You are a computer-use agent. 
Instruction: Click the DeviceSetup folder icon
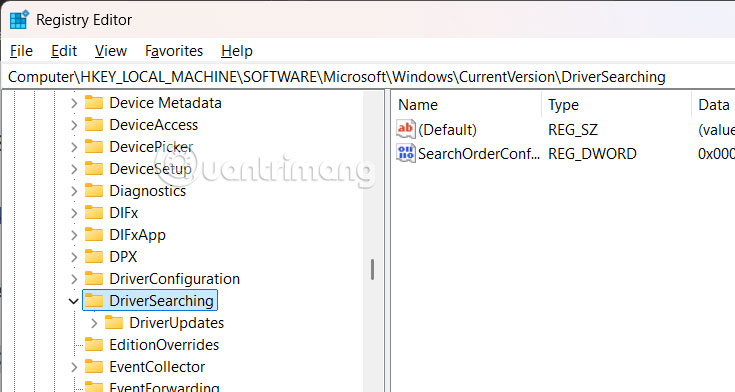94,169
